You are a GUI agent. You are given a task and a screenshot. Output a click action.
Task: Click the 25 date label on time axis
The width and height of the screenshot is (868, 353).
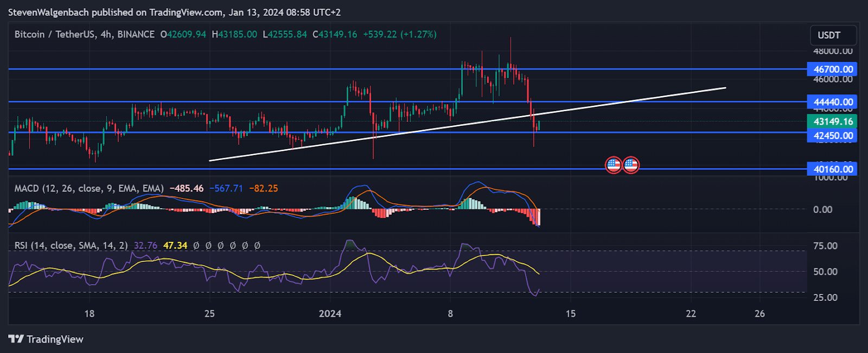[209, 313]
